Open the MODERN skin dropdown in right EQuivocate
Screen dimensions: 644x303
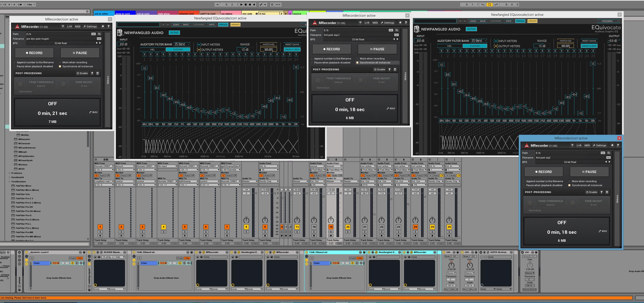click(x=609, y=21)
